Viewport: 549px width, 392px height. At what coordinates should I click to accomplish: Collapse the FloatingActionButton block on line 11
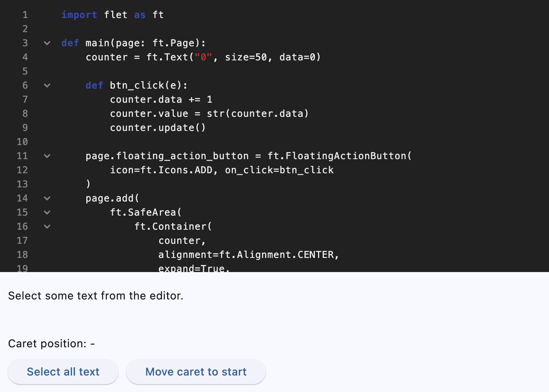pyautogui.click(x=47, y=156)
